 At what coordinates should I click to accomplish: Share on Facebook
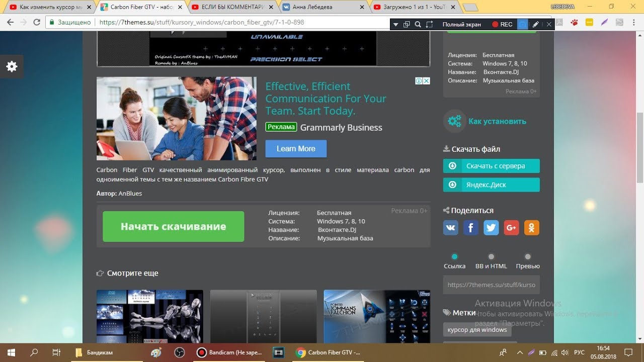[471, 228]
